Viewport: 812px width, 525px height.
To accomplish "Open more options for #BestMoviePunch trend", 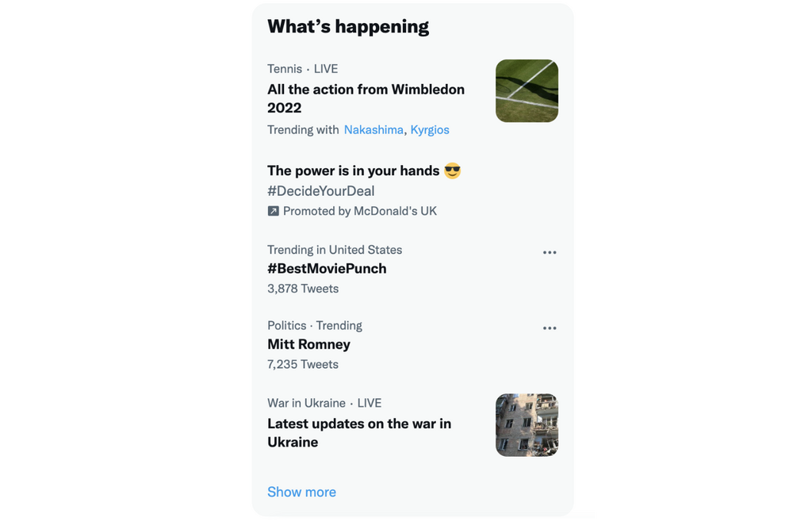I will coord(550,252).
